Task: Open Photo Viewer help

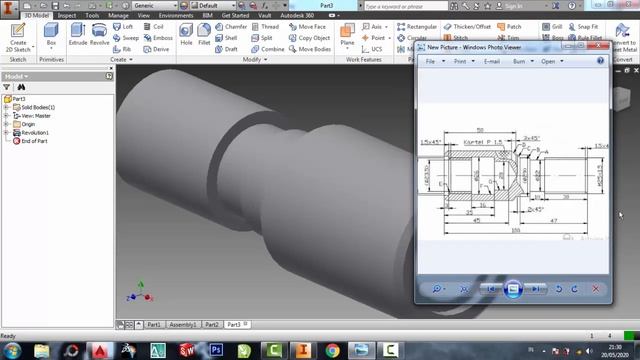Action: pos(600,61)
